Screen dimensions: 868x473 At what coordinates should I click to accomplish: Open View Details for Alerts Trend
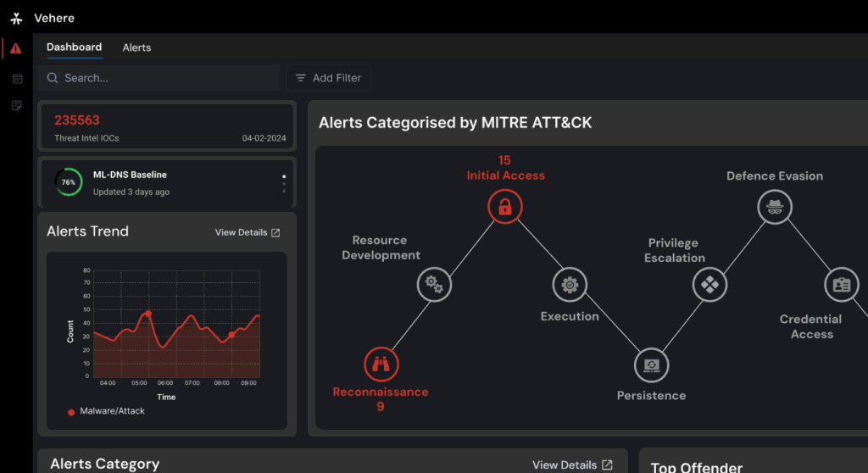click(248, 232)
